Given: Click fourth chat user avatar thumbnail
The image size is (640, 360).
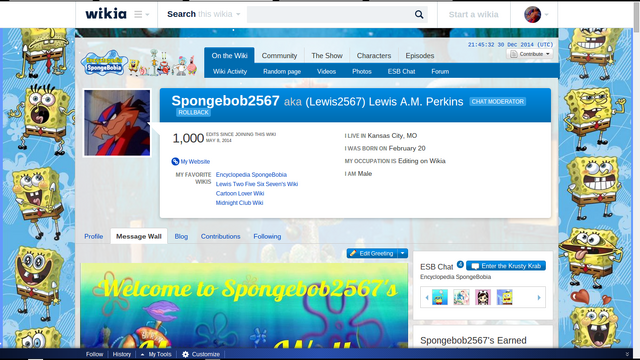Looking at the screenshot, I should coord(504,297).
